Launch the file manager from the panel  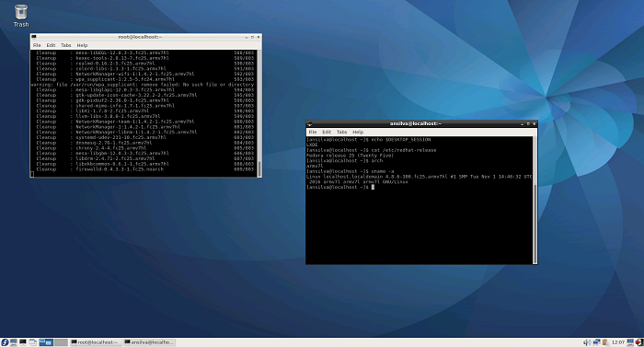click(14, 342)
